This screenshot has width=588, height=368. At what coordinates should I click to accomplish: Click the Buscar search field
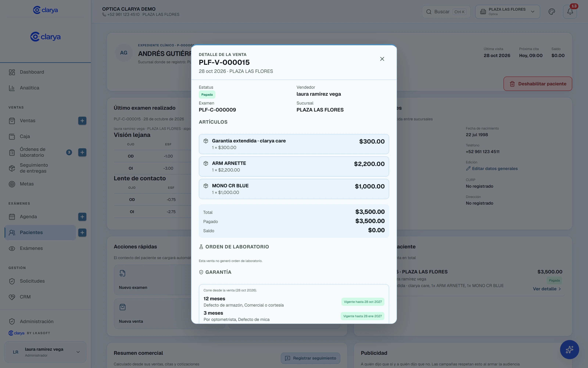point(446,12)
